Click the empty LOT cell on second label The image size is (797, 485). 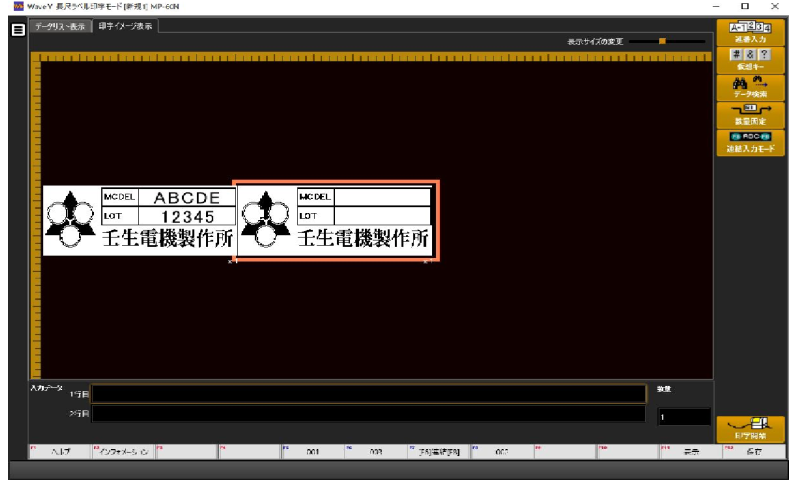coord(382,216)
